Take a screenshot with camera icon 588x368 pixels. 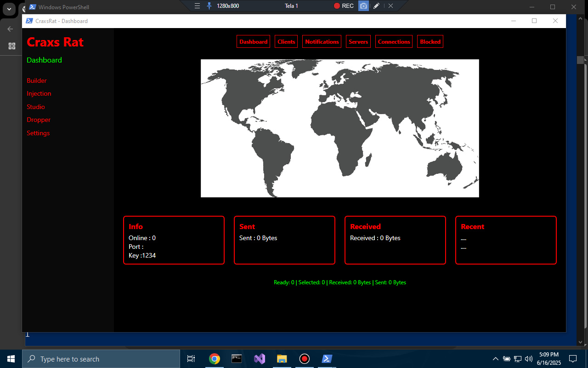click(363, 6)
